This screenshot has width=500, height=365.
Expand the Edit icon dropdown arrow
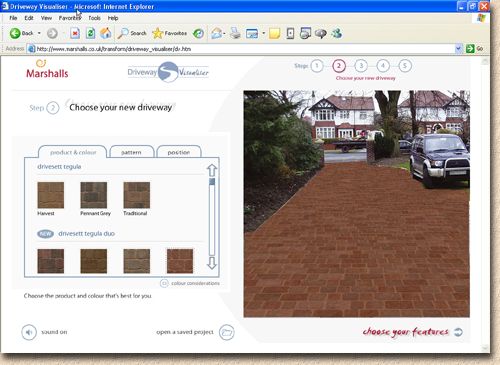263,33
